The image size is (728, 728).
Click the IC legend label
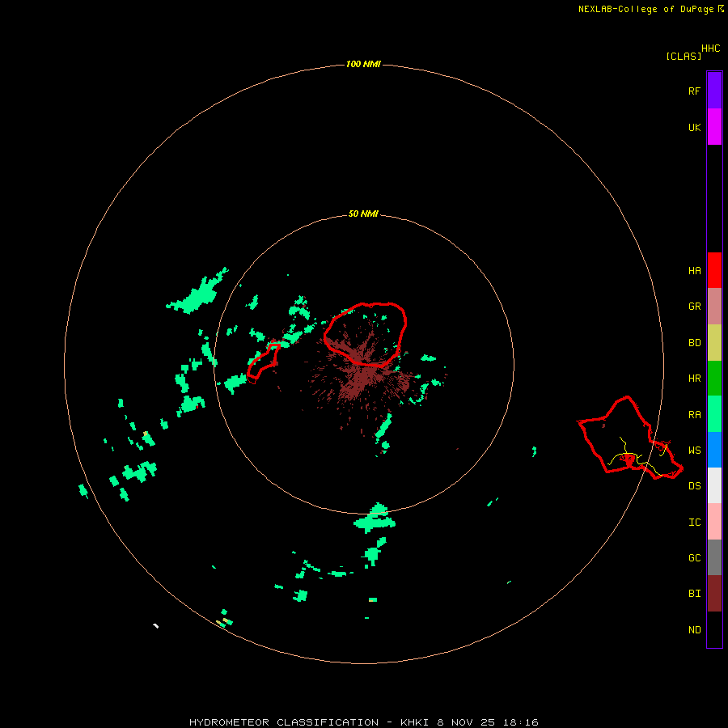tap(694, 523)
